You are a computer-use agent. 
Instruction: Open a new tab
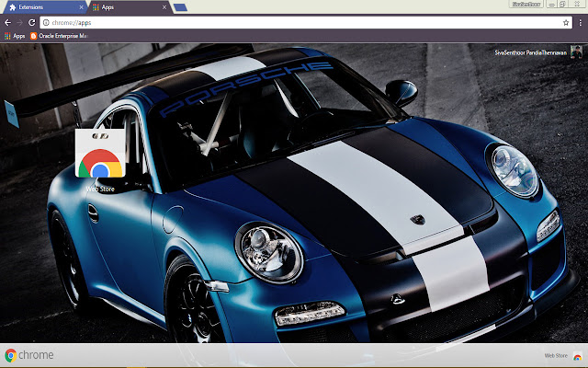point(180,7)
